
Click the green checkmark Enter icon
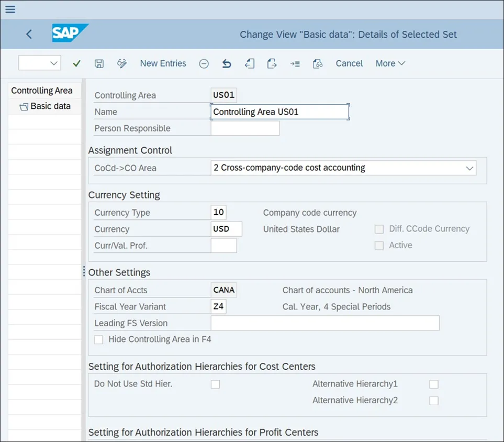[77, 63]
